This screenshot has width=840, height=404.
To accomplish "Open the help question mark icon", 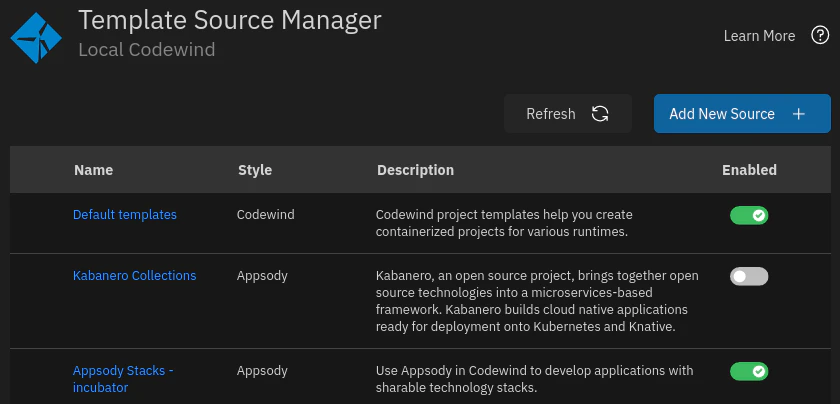I will [x=820, y=36].
